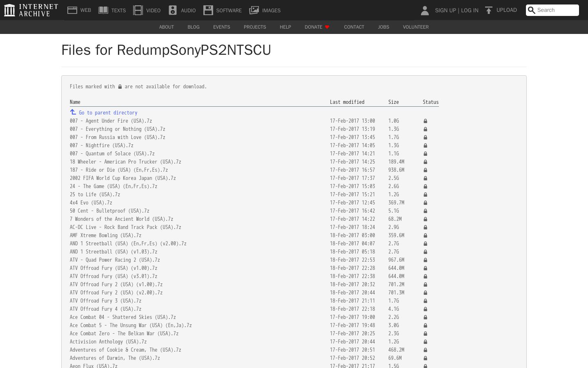Select 007 - Quantum of Solace (USA).7z
The image size is (588, 368).
(x=112, y=154)
